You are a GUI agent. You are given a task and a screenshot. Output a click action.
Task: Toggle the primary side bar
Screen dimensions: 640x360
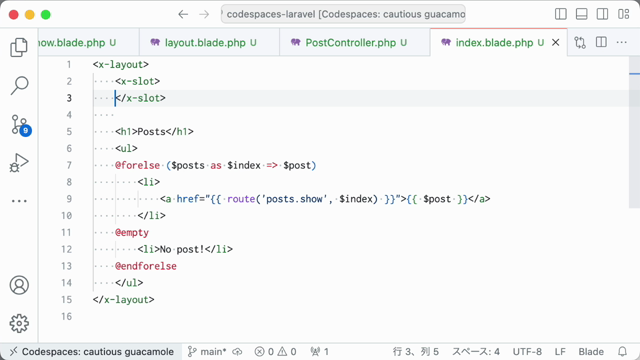[x=561, y=14]
